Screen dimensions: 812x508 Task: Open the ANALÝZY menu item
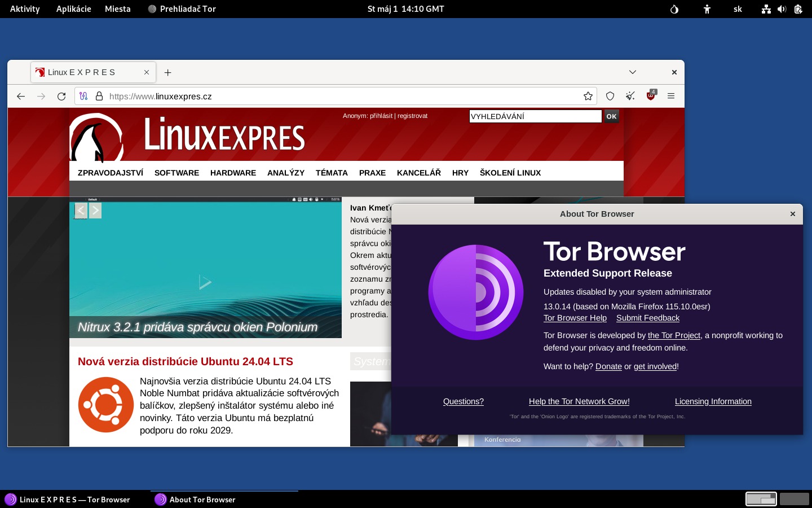286,173
